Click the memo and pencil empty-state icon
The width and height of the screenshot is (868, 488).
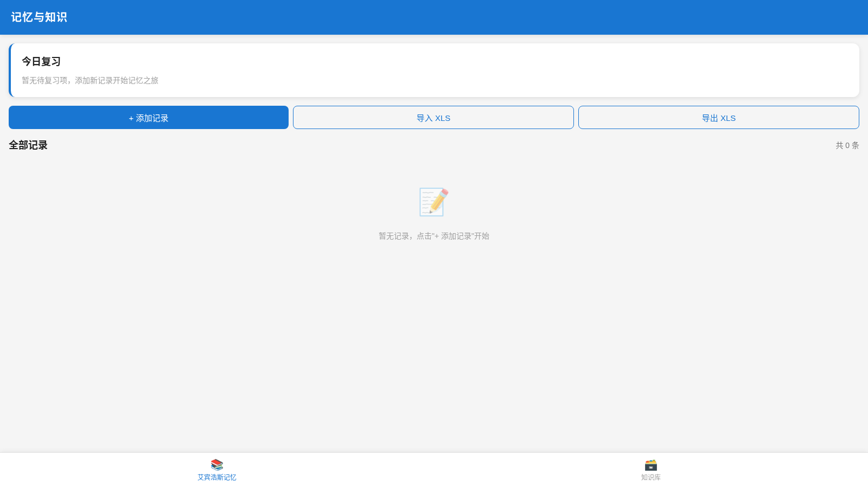pos(434,202)
